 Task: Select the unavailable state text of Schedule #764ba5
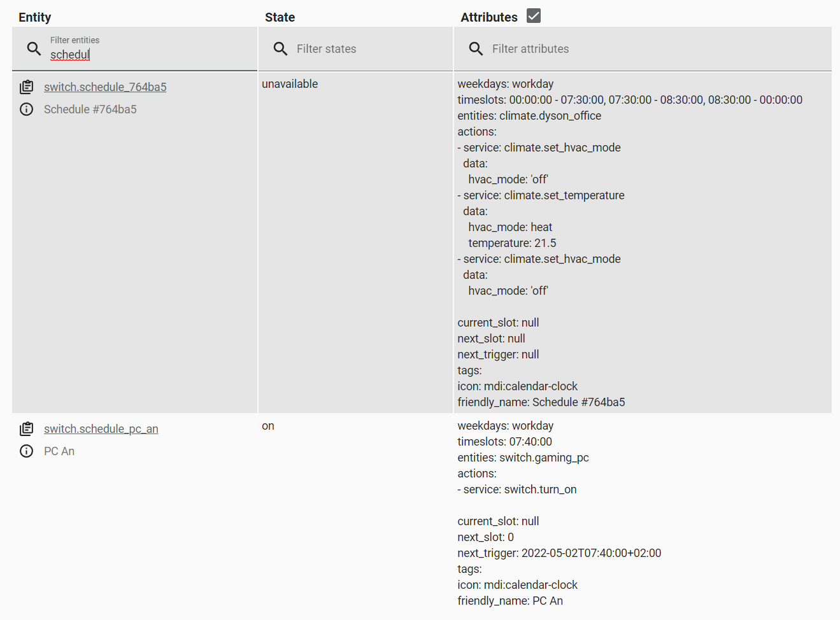(290, 83)
